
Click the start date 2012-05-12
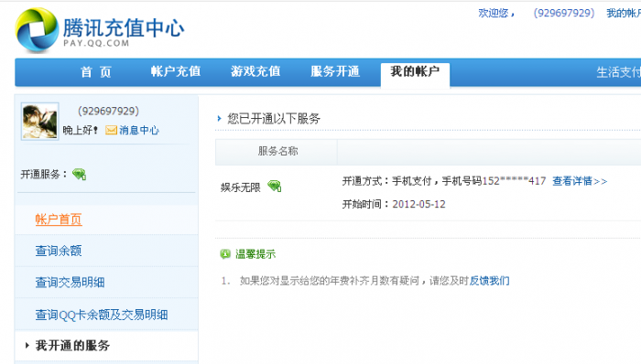(419, 204)
